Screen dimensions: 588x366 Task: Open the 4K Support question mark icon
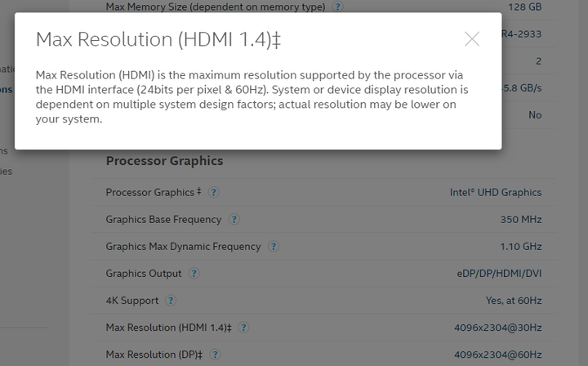171,301
